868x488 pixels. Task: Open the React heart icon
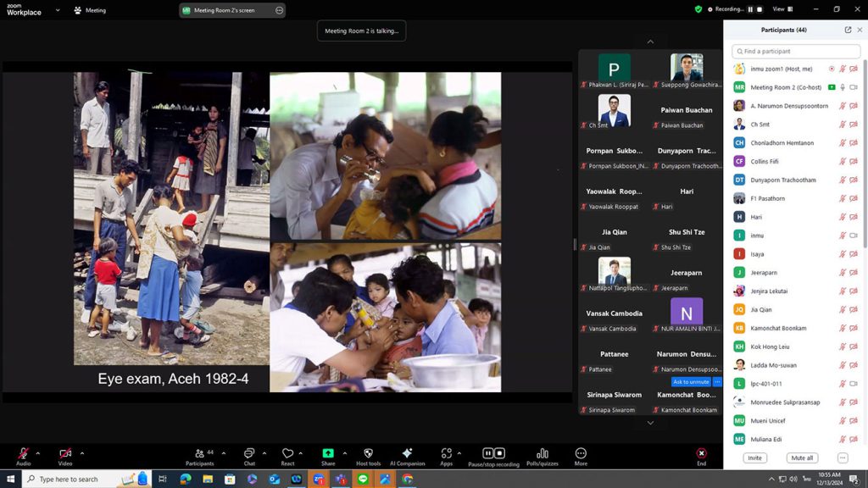click(x=288, y=453)
